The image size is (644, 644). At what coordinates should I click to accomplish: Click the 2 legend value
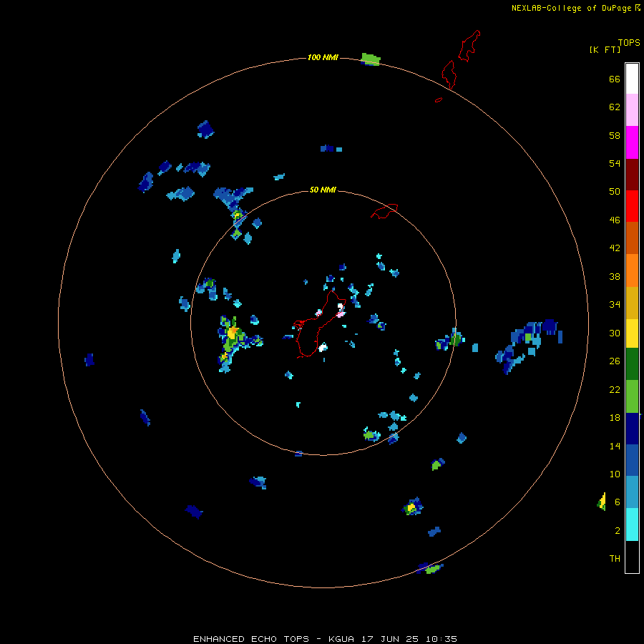point(618,531)
